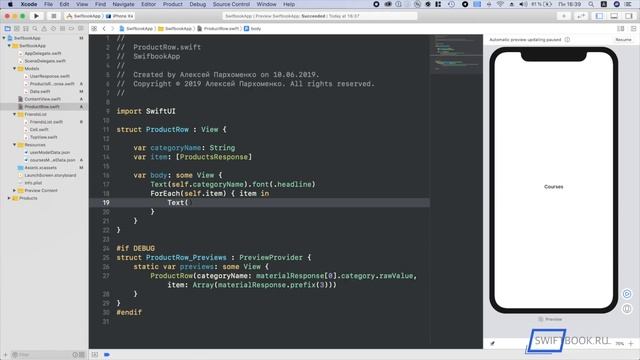The image size is (640, 360).
Task: Open the Source Control menu
Action: tap(231, 4)
